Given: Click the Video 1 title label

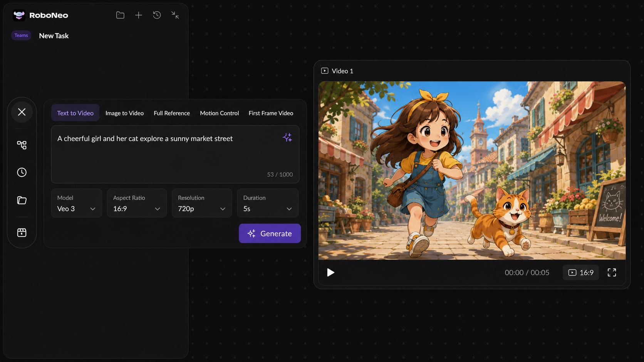Looking at the screenshot, I should point(342,71).
